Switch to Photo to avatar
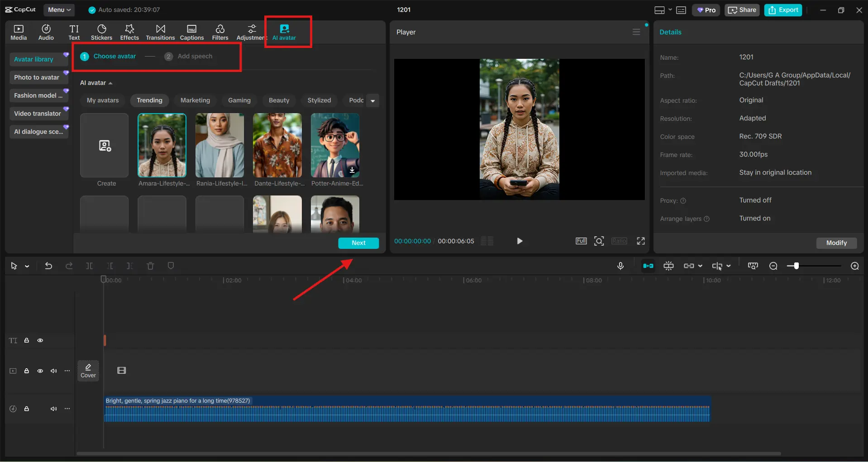 (37, 77)
